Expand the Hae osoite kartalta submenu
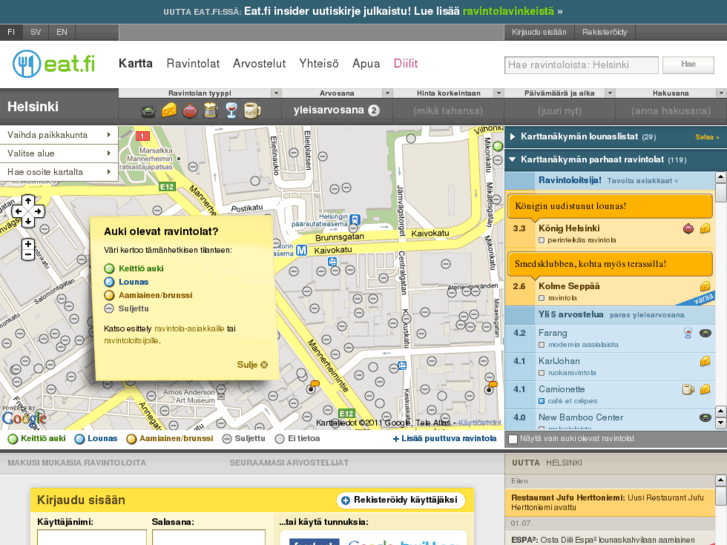The width and height of the screenshot is (727, 545). [59, 172]
